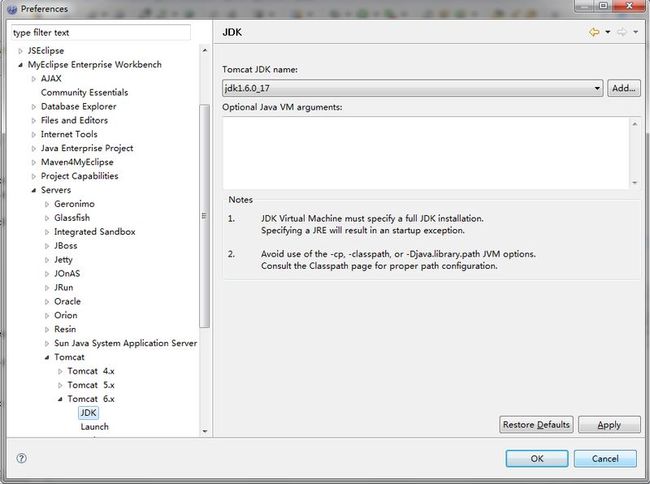Screen dimensions: 650x484
Task: Click VM arguments scrollbar down arrow
Action: pyautogui.click(x=635, y=182)
